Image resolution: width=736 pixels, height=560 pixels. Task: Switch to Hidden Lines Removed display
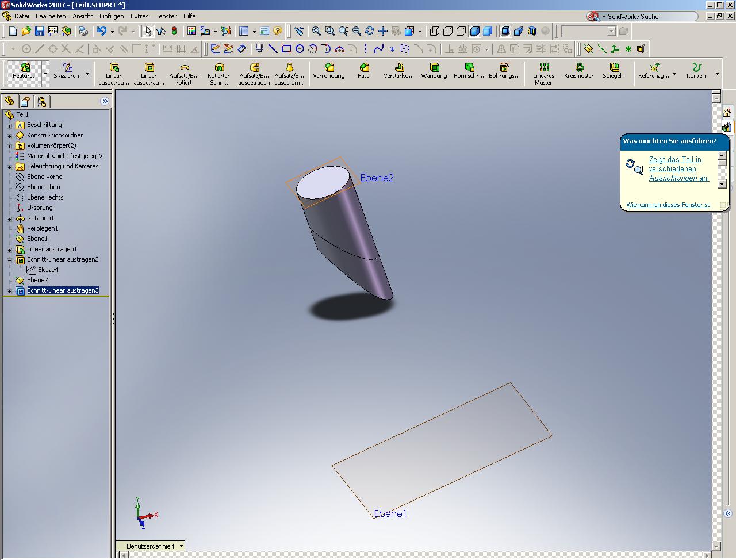point(461,31)
